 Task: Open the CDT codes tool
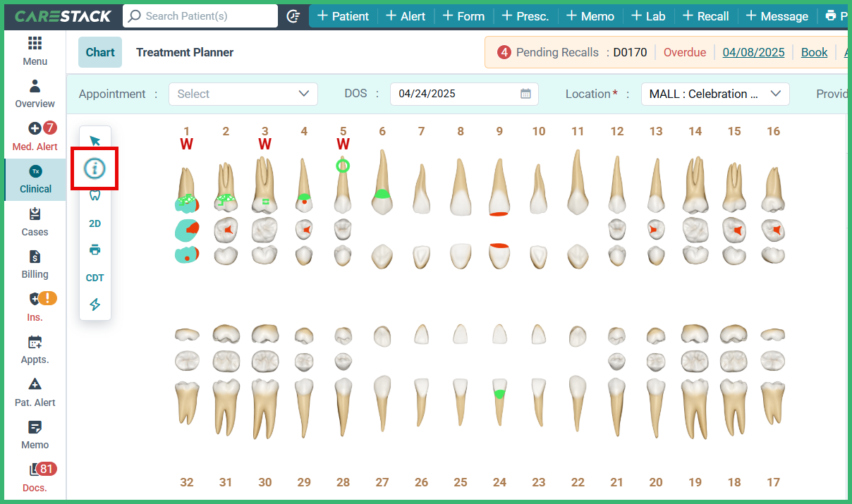(95, 277)
